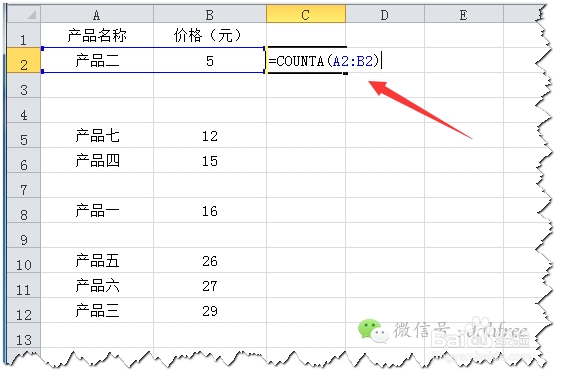
Task: Select column B header
Action: pos(210,15)
